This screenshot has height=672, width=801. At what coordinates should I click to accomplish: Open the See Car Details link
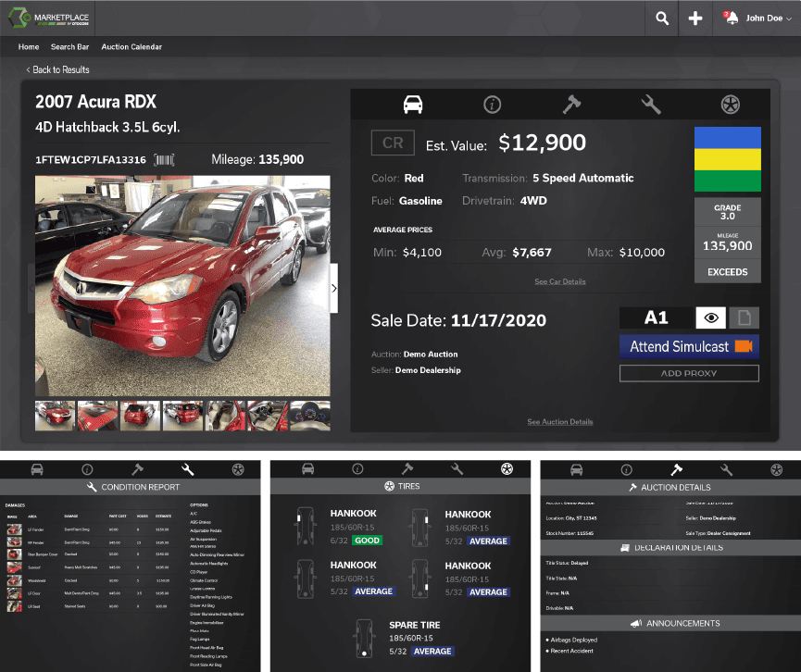[x=560, y=281]
